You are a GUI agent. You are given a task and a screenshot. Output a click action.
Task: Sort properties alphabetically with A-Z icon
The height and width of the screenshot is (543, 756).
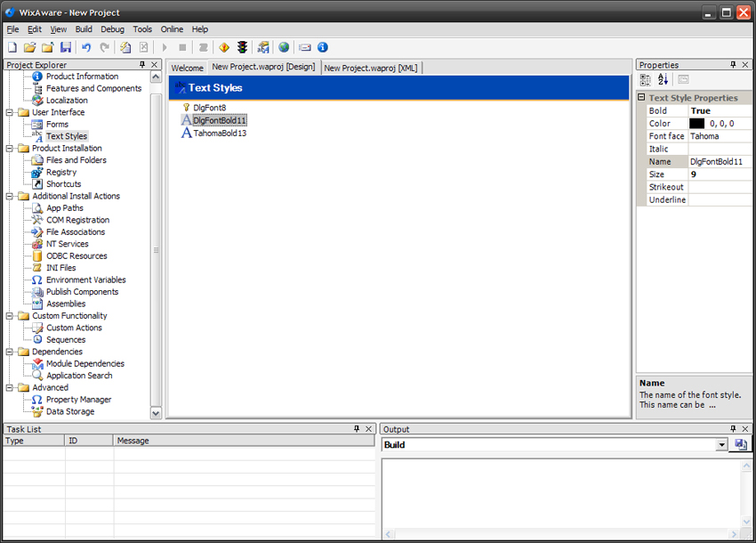[x=663, y=79]
